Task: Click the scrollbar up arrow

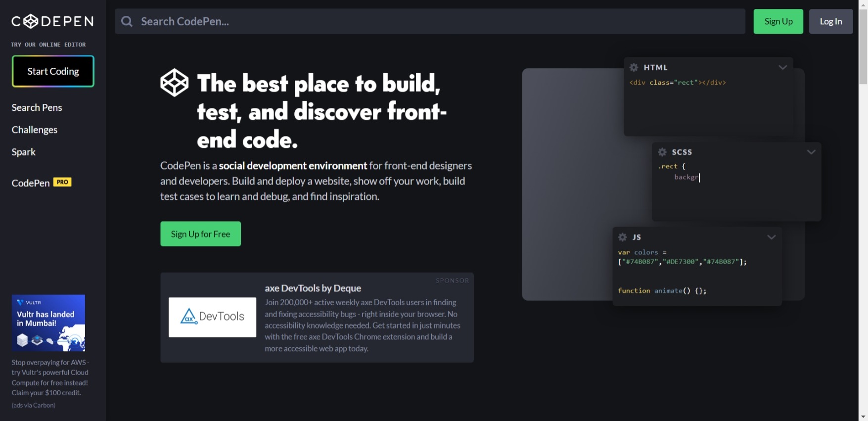Action: point(863,4)
